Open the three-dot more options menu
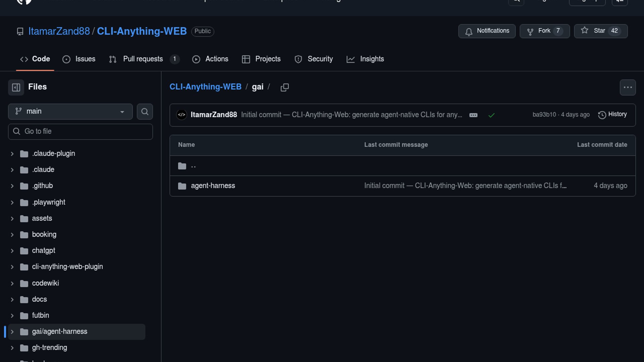This screenshot has width=644, height=362. 628,87
